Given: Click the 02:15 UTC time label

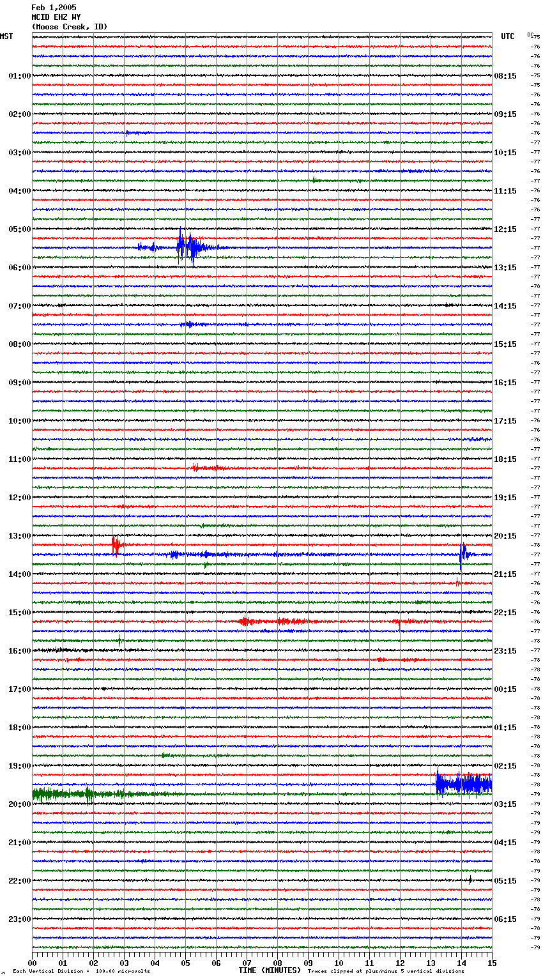Looking at the screenshot, I should [x=505, y=766].
